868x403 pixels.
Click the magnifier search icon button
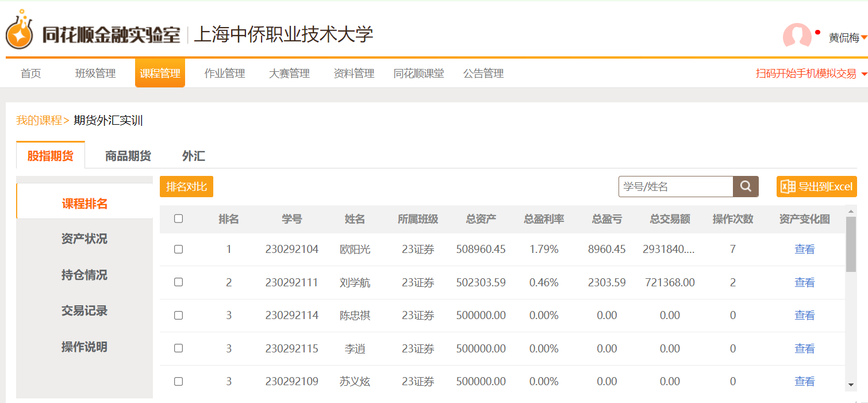(x=746, y=186)
